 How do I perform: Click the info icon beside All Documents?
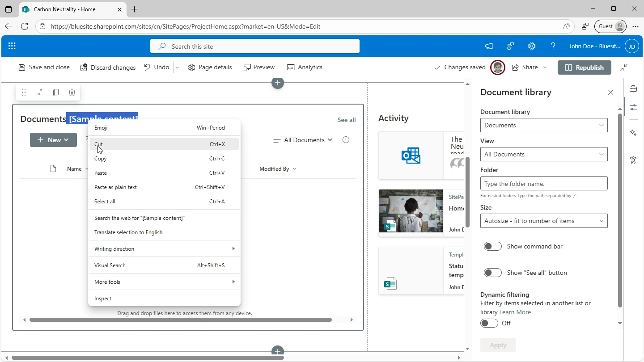(346, 140)
